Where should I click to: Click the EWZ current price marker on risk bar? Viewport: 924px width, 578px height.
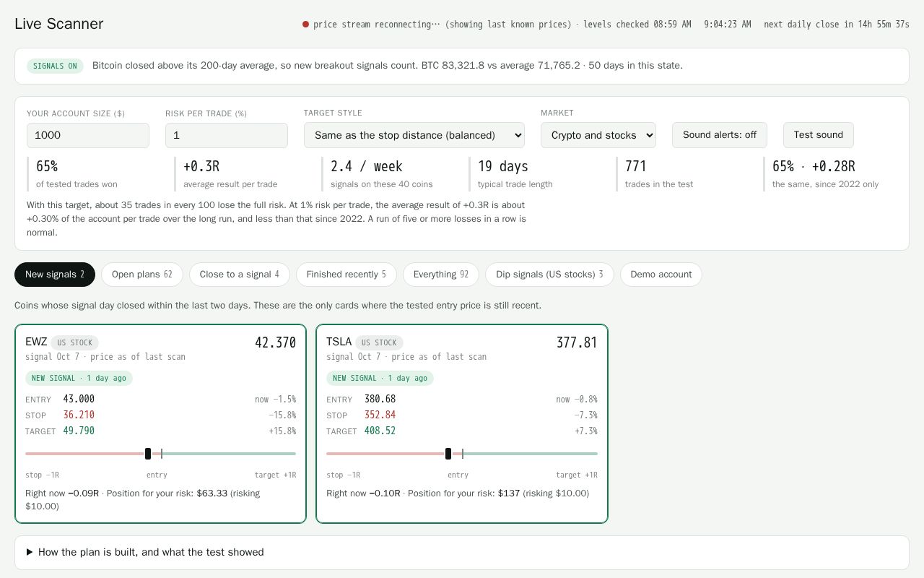point(148,454)
